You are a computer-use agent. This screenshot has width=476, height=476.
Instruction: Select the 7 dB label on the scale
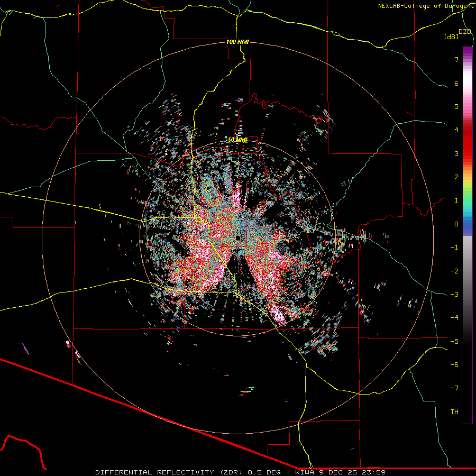point(456,59)
